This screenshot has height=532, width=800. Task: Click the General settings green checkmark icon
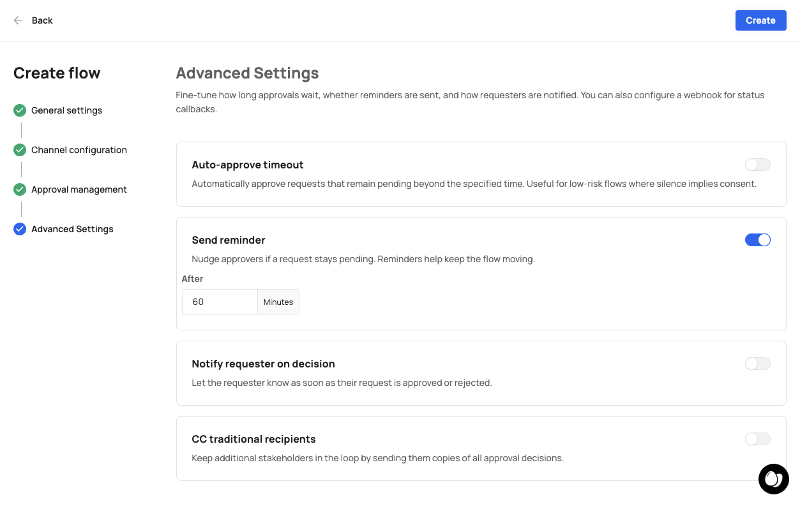click(x=20, y=110)
